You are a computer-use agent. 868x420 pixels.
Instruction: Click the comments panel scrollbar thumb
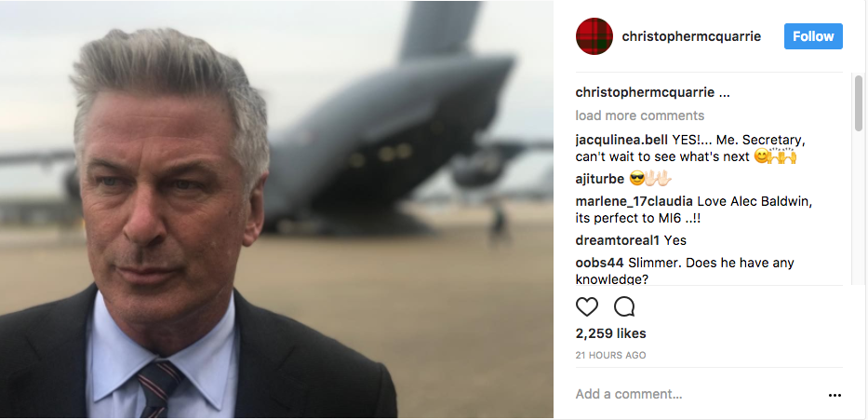pos(859,103)
